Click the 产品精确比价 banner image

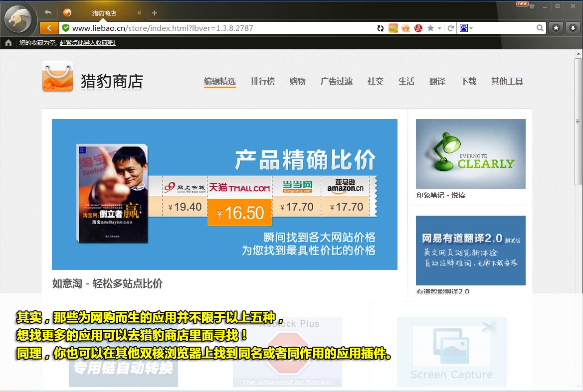(224, 194)
